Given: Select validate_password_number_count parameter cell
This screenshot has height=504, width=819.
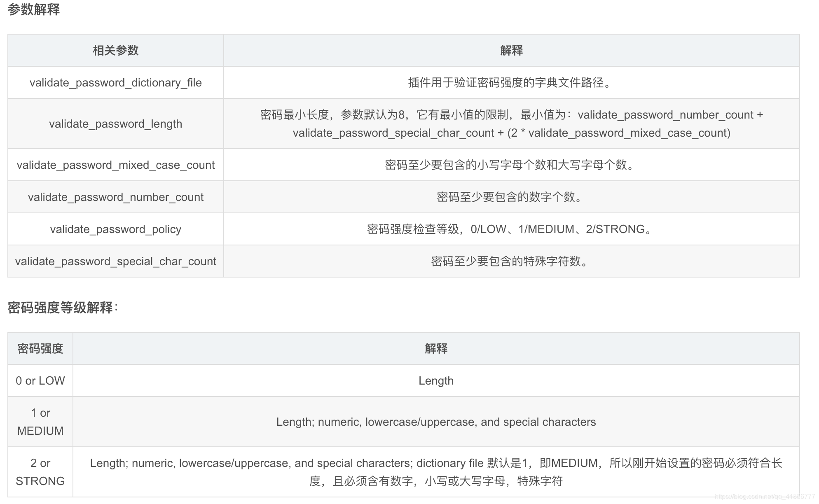Looking at the screenshot, I should click(116, 197).
